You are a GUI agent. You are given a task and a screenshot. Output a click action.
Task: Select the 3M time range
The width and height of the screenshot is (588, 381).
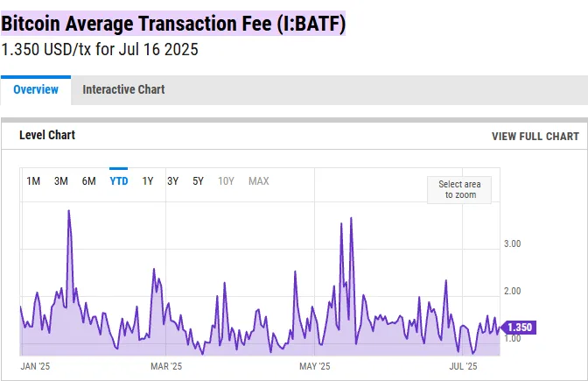pos(61,181)
